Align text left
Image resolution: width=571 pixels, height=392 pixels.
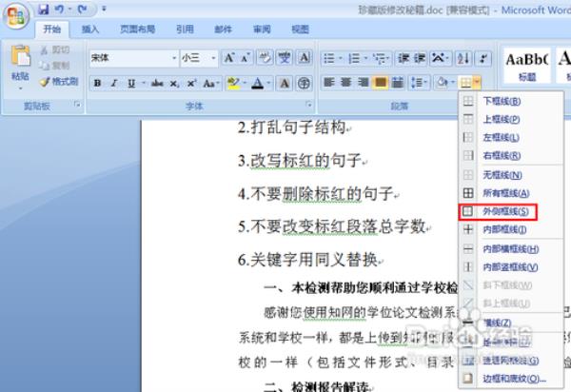click(x=329, y=83)
